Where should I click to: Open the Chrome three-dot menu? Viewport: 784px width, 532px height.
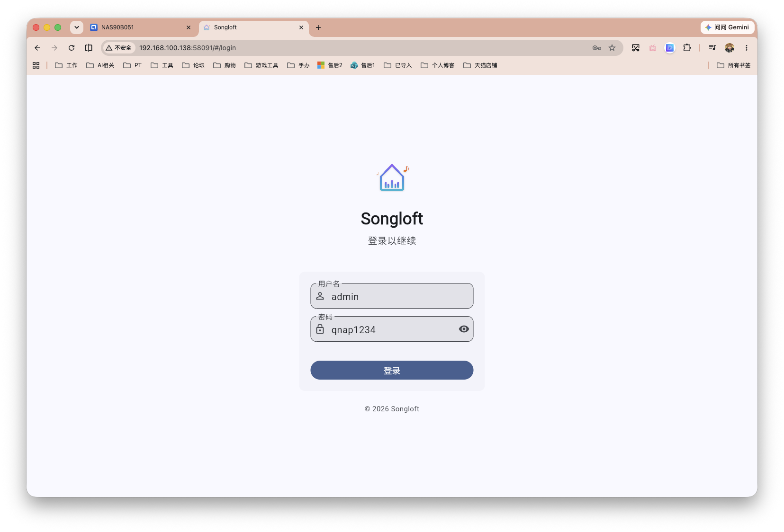click(747, 48)
